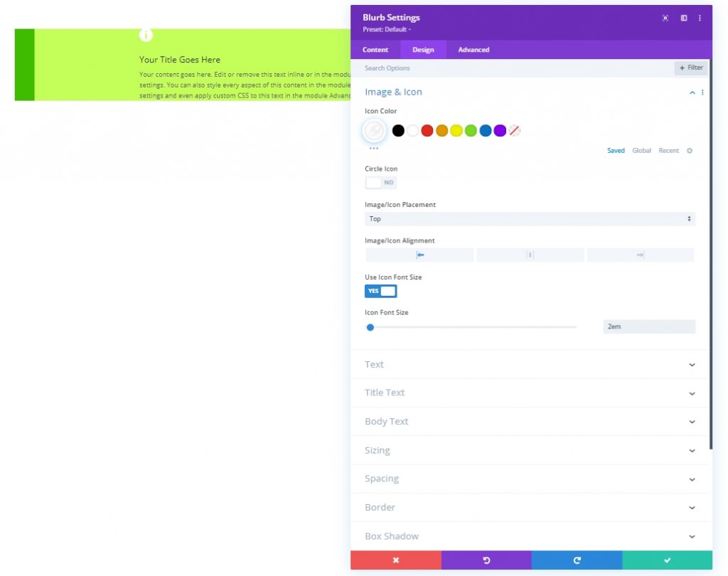The height and width of the screenshot is (576, 728).
Task: Align icon to the right
Action: (x=641, y=255)
